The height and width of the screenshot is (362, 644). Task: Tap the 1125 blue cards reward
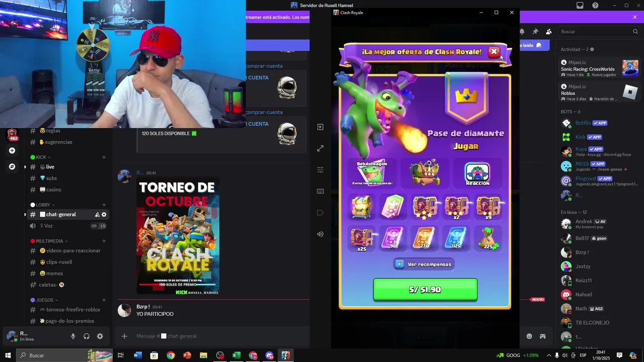pos(456,238)
